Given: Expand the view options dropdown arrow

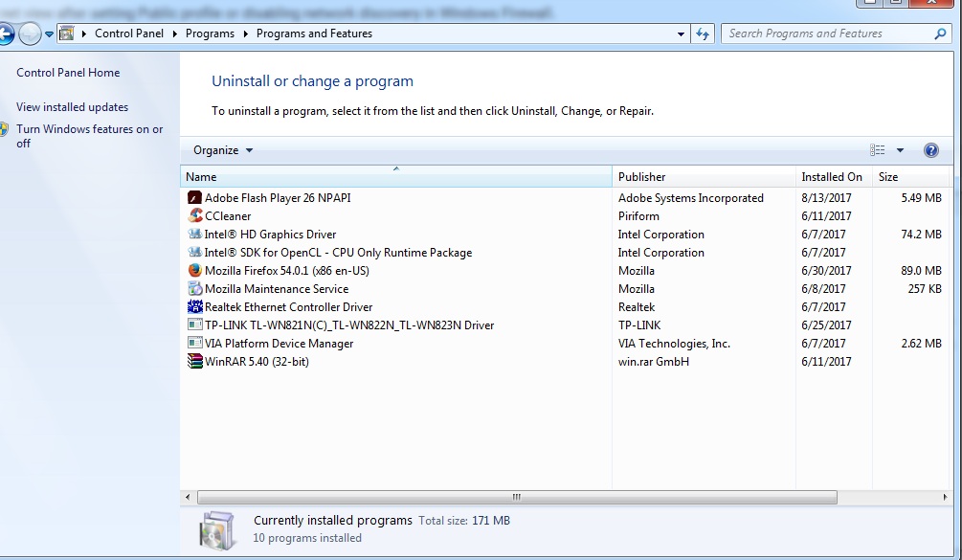Looking at the screenshot, I should (900, 150).
